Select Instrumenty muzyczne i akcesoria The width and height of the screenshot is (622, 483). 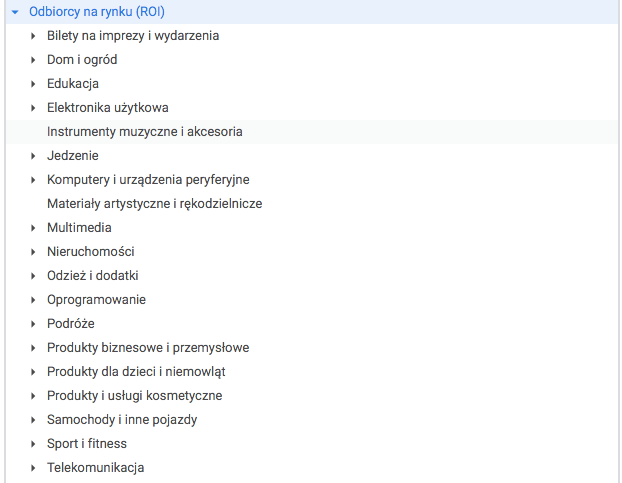144,132
